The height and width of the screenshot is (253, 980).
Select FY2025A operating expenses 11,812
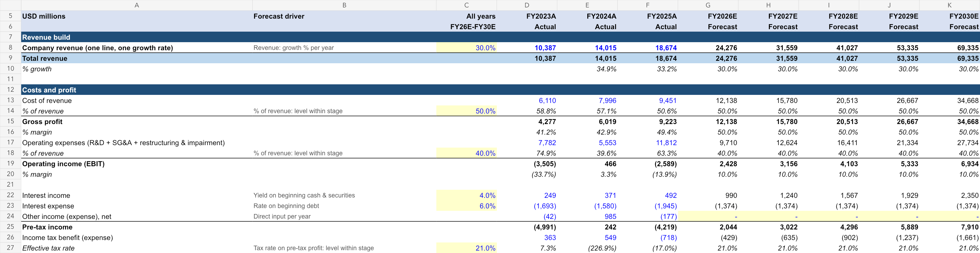(x=647, y=142)
